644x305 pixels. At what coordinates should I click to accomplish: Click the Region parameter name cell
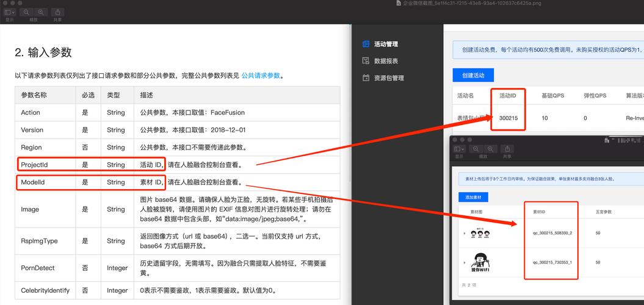(45, 148)
